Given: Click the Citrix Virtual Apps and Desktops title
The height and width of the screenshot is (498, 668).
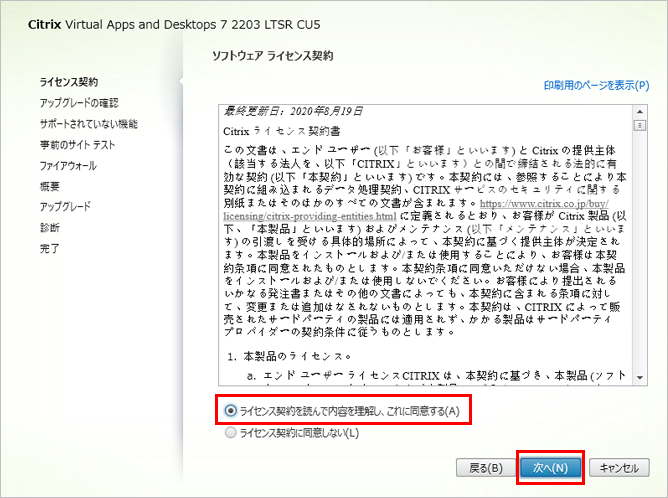Looking at the screenshot, I should pos(174,24).
